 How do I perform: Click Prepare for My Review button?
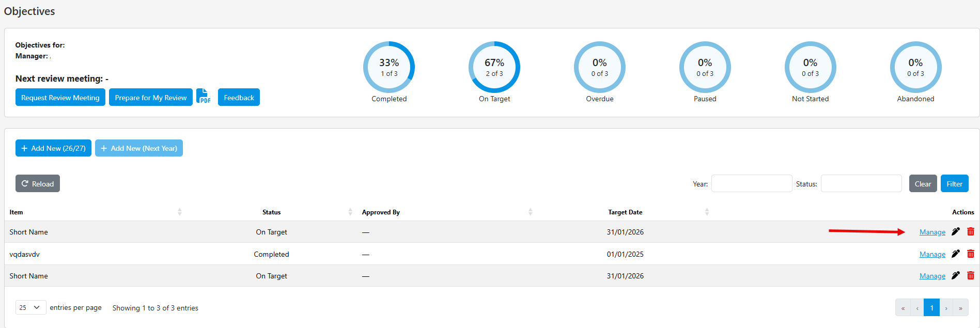[x=151, y=97]
